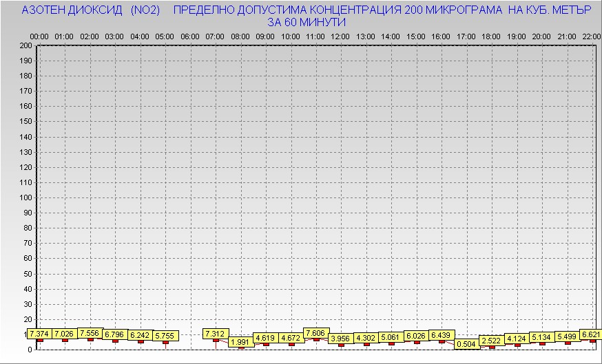Click the 7.374 data label at 00:00
602x364 pixels.
(39, 334)
